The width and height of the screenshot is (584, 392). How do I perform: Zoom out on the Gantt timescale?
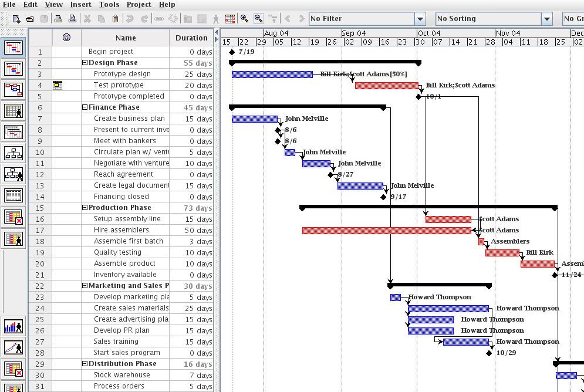(x=258, y=19)
